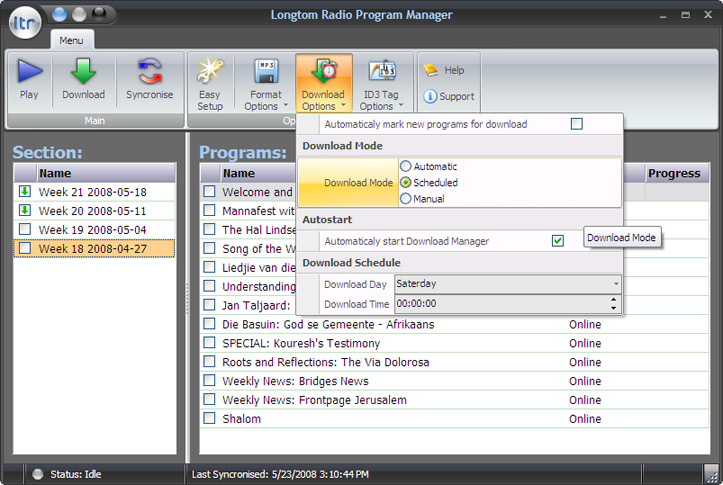Close the Longtom Radio Program Manager
The width and height of the screenshot is (723, 485).
click(x=708, y=15)
